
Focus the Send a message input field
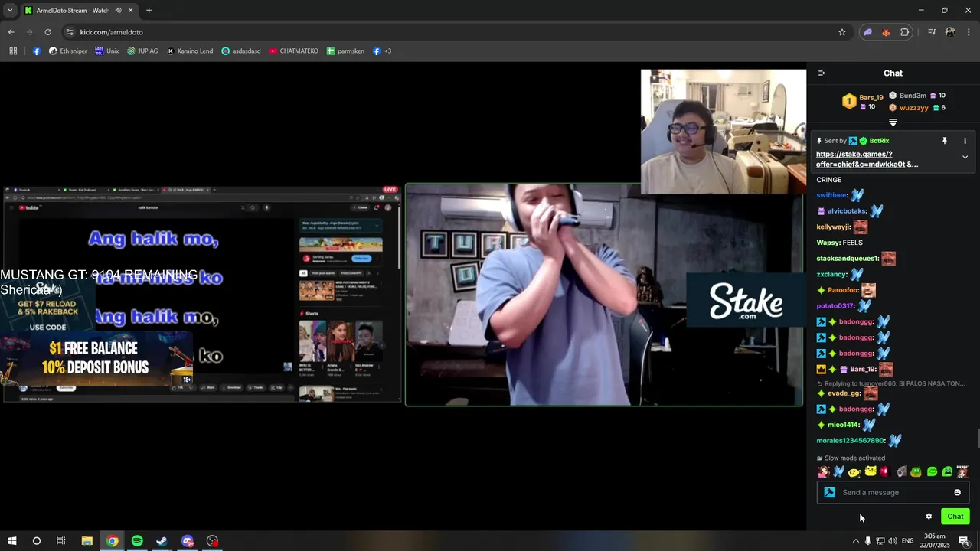pyautogui.click(x=893, y=492)
